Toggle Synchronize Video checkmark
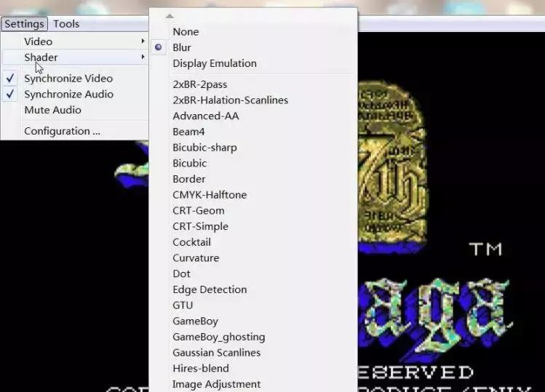Image resolution: width=545 pixels, height=392 pixels. click(x=10, y=79)
